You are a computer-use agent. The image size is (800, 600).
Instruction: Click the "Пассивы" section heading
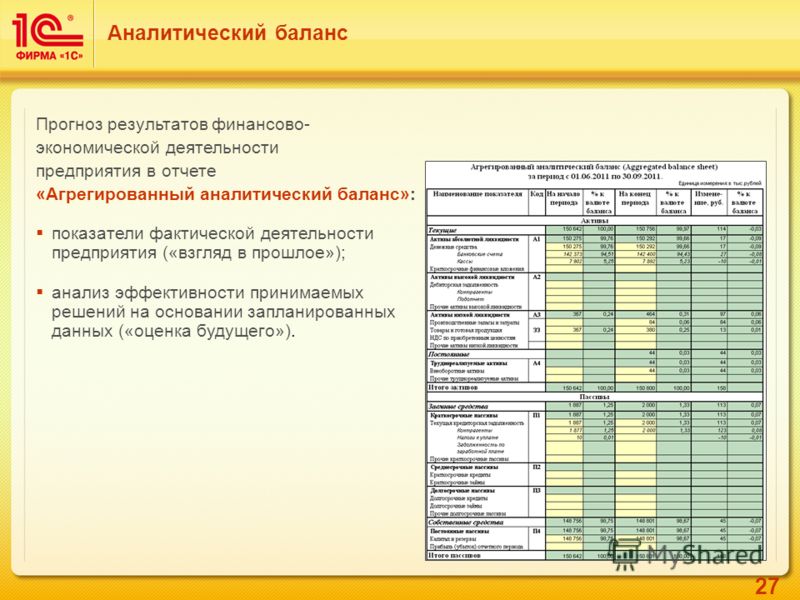click(x=594, y=397)
